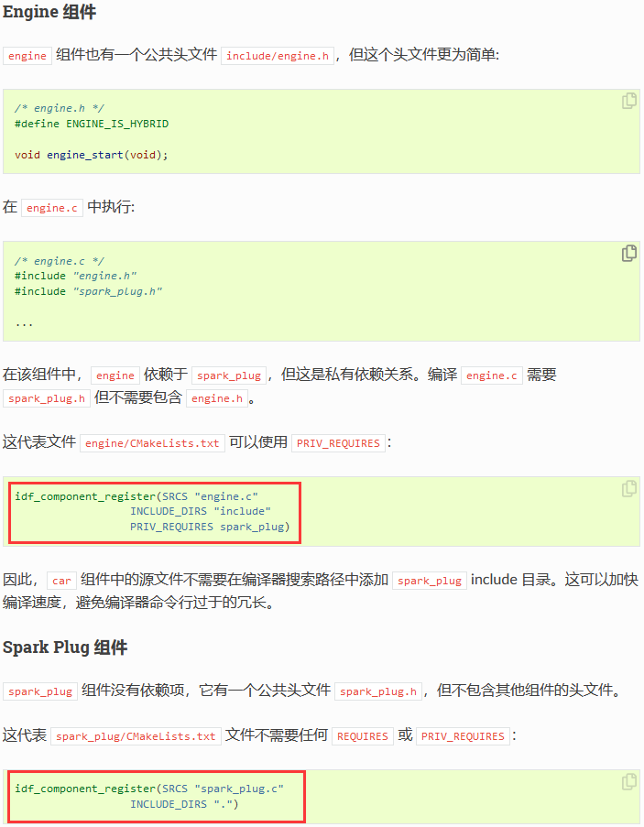644x827 pixels.
Task: Select inline code "car"
Action: [61, 581]
